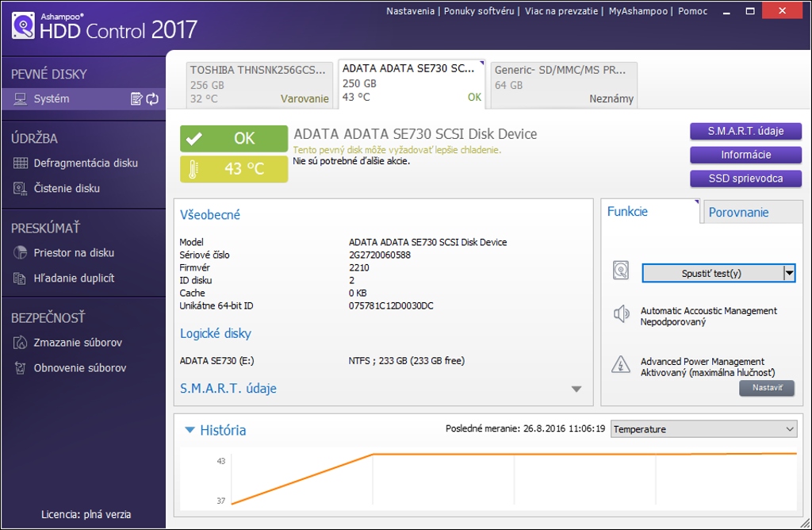Image resolution: width=812 pixels, height=530 pixels.
Task: Open Defragmentácia disku from the sidebar
Action: (x=85, y=163)
